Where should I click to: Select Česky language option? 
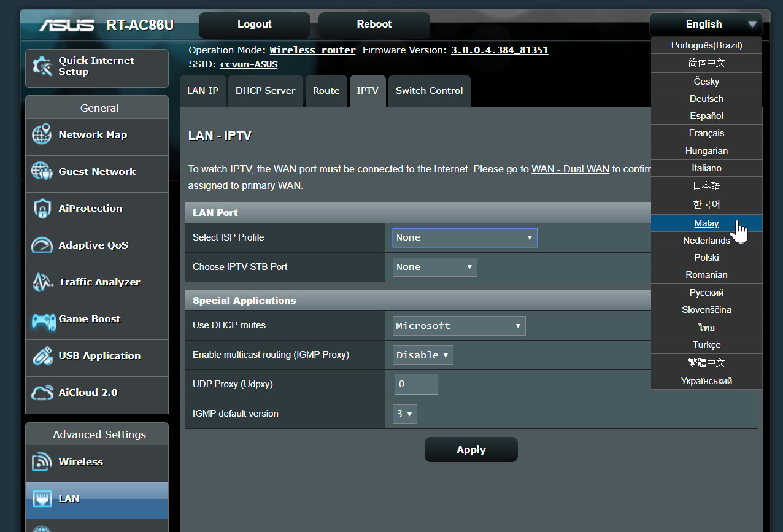706,82
